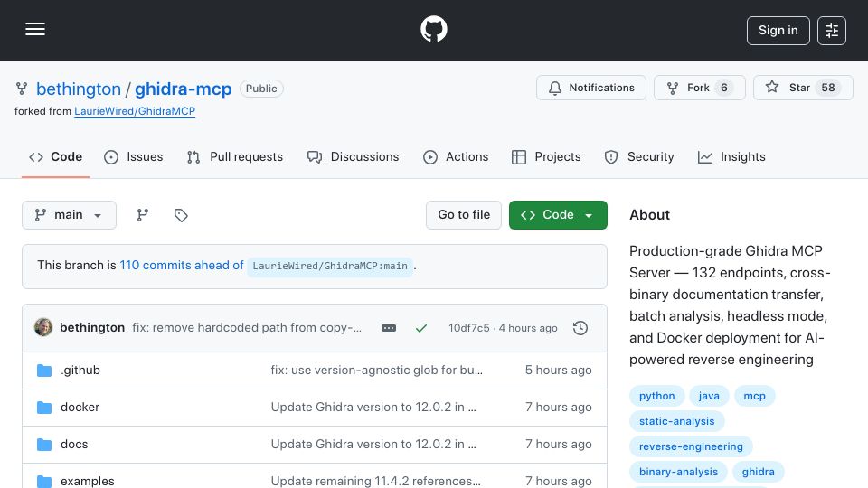Screen dimensions: 868x488
Task: Click the LaurieWired/GhidraMCP:main branch label
Action: 330,266
